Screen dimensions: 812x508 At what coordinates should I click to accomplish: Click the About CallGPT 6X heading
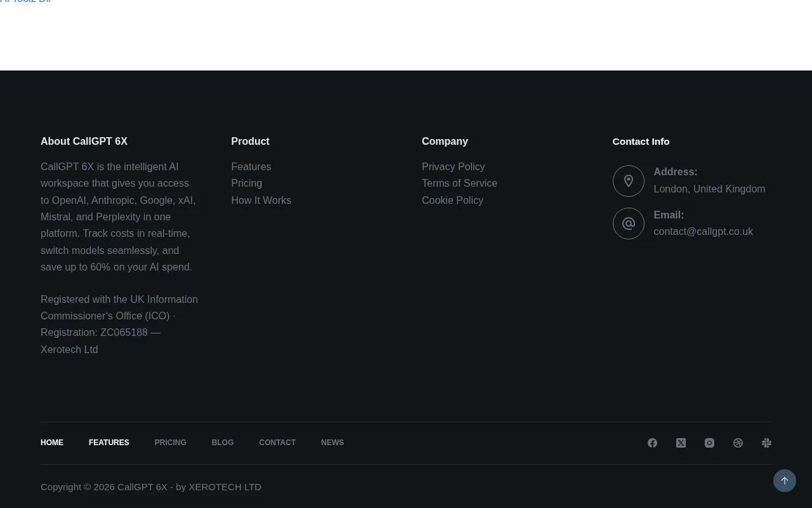84,141
